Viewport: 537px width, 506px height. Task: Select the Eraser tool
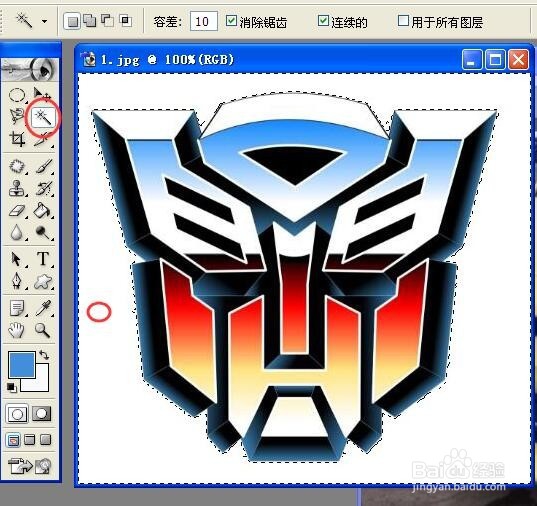16,210
